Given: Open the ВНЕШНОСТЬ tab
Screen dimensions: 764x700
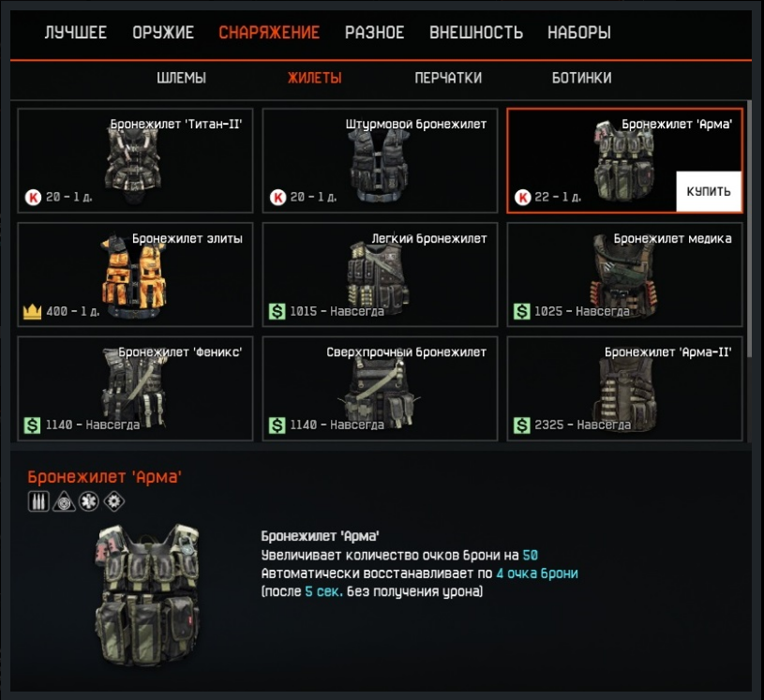Looking at the screenshot, I should [x=476, y=33].
